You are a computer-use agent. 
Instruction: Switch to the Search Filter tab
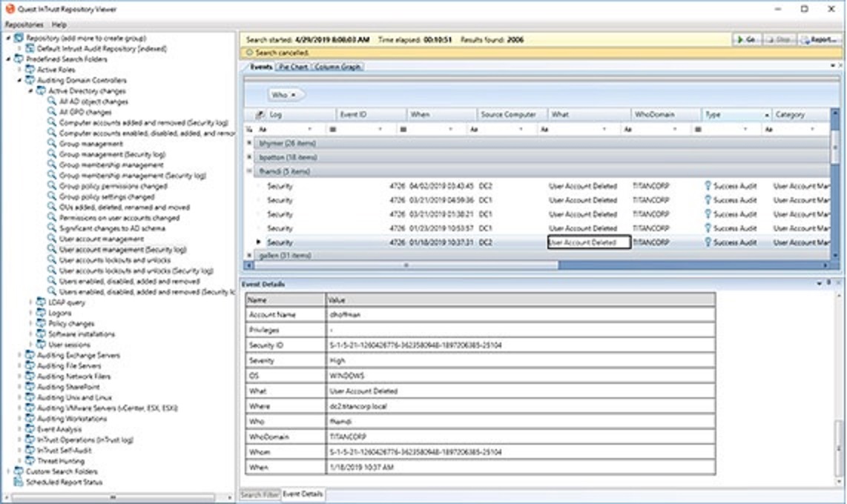pos(260,494)
